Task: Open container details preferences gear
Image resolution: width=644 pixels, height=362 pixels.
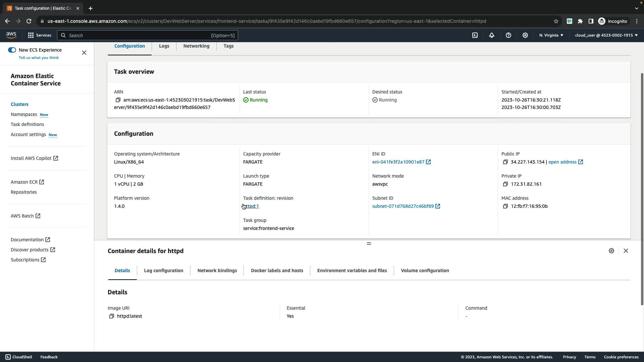Action: point(611,251)
